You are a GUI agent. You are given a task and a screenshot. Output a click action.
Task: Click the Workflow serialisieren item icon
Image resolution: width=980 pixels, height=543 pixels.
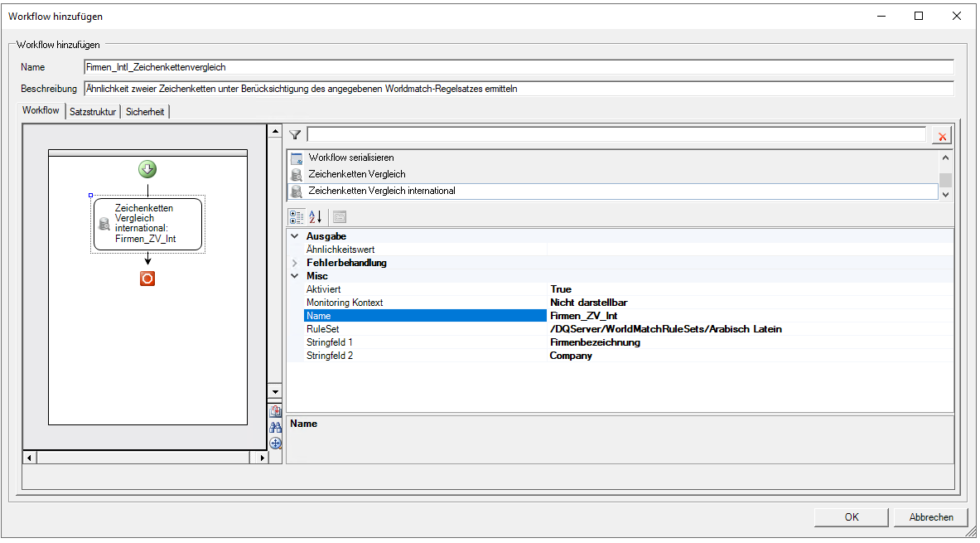[297, 158]
